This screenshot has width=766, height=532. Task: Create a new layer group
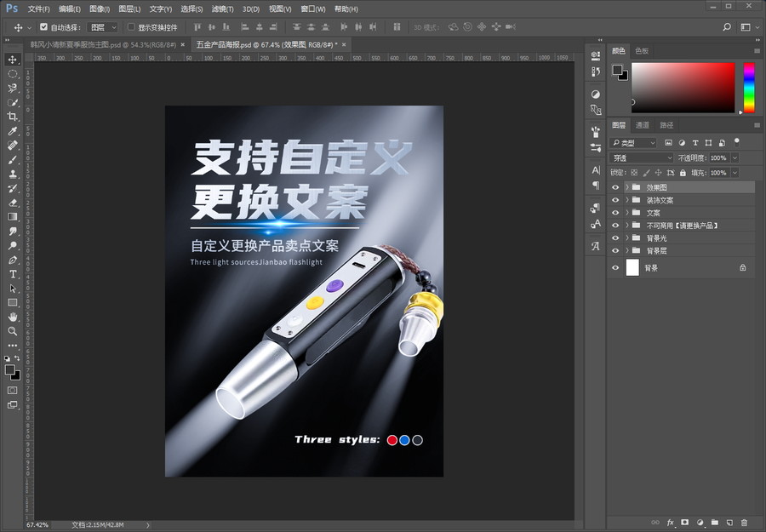click(714, 523)
